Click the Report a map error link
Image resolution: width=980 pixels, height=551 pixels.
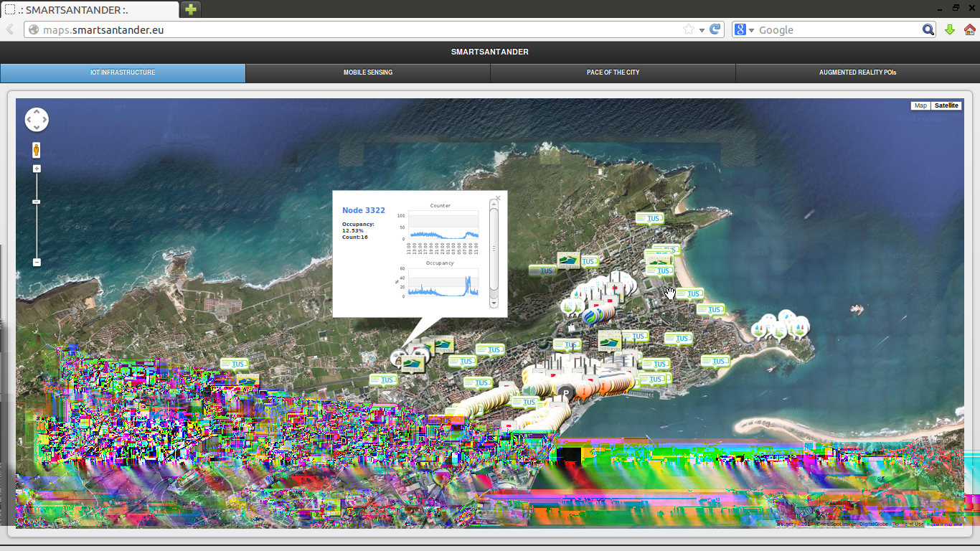point(944,524)
